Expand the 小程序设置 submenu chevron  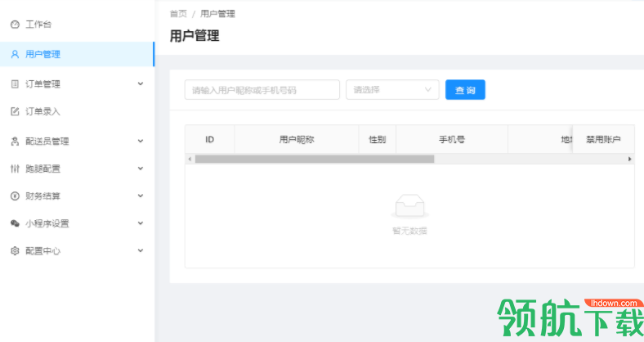coord(141,223)
